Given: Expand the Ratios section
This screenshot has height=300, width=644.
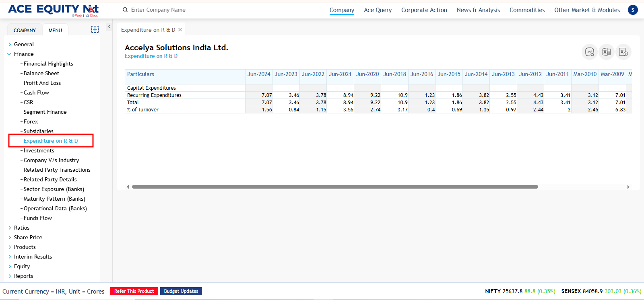Looking at the screenshot, I should pyautogui.click(x=10, y=228).
